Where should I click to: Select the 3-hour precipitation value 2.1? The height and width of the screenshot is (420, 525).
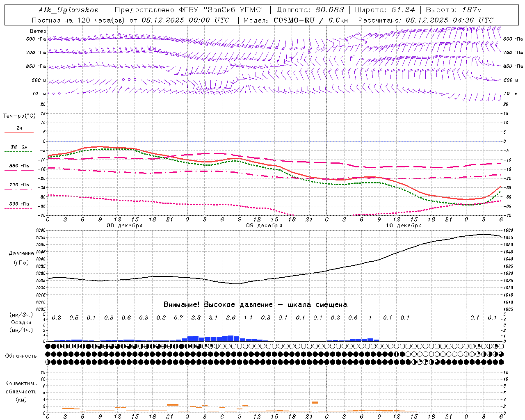tap(213, 317)
